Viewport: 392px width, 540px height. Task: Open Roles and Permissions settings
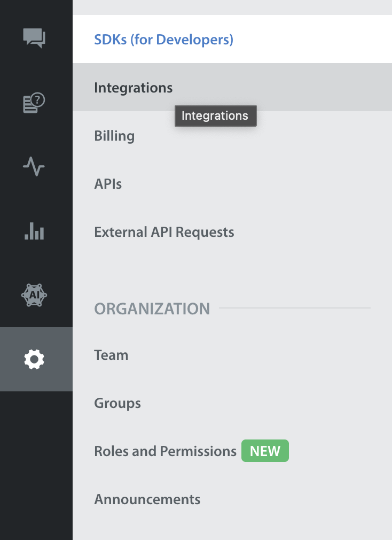pyautogui.click(x=232, y=451)
